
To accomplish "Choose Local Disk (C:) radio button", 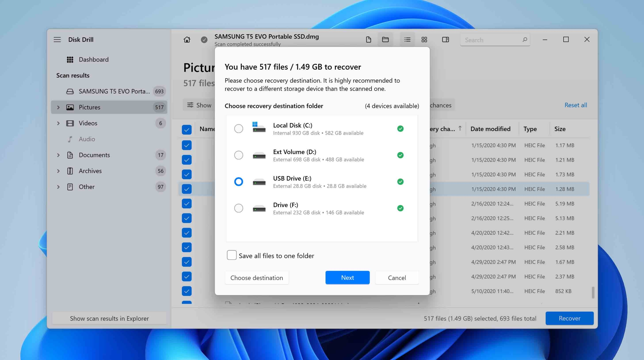I will [x=238, y=129].
